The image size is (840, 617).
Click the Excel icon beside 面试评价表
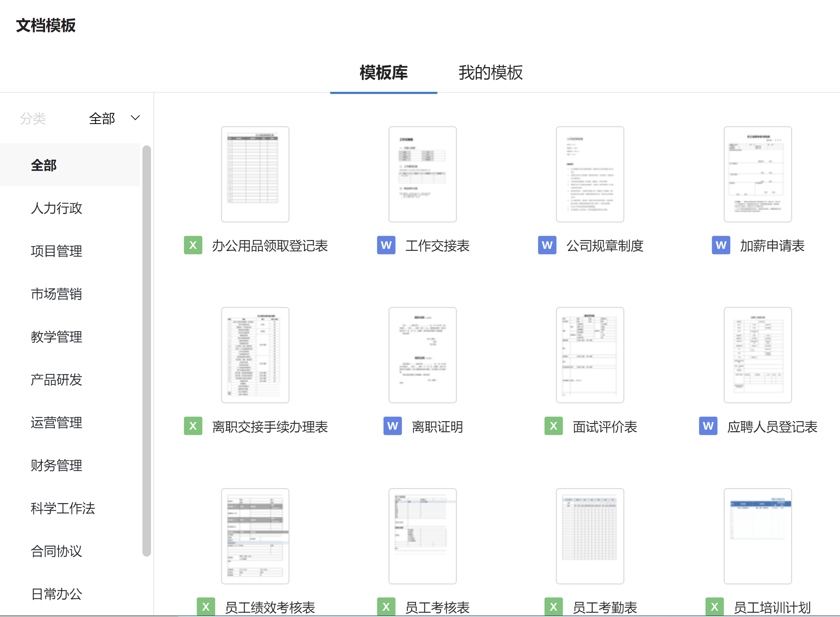[x=553, y=426]
